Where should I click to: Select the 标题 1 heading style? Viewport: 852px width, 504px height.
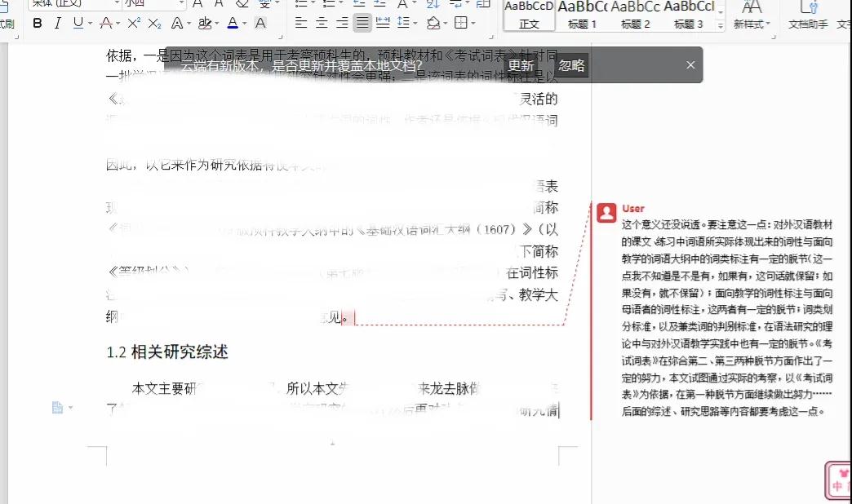pyautogui.click(x=583, y=15)
